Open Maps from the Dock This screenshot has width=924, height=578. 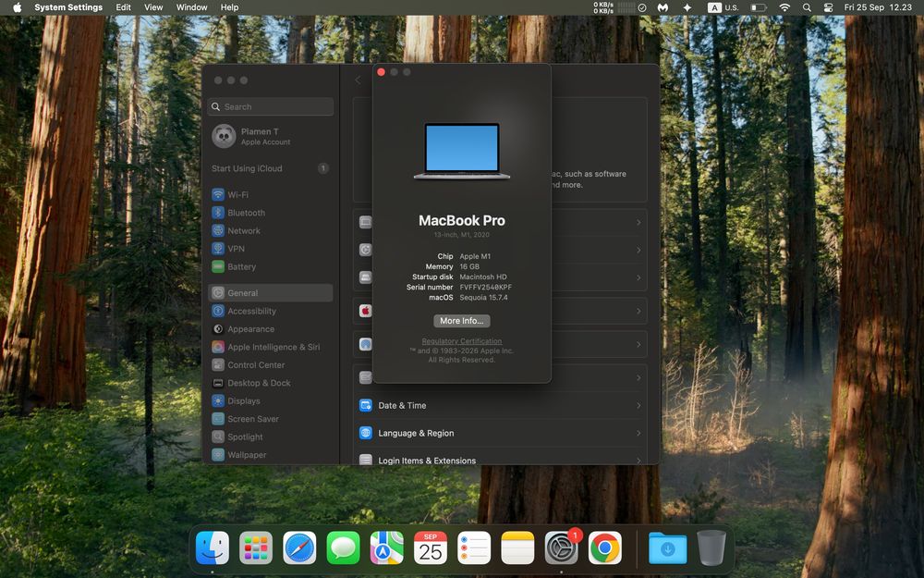coord(386,547)
